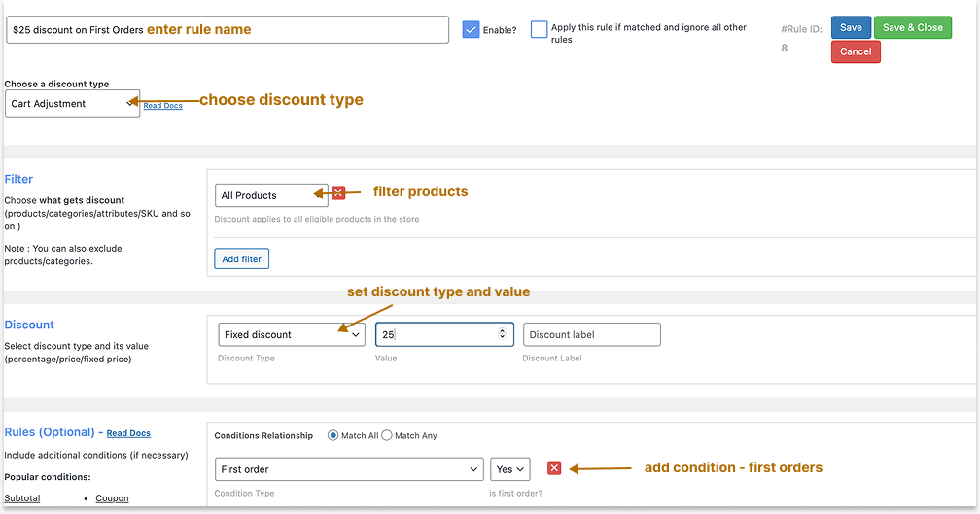Click the Value field stepper arrows
The height and width of the screenshot is (514, 980).
coord(502,333)
